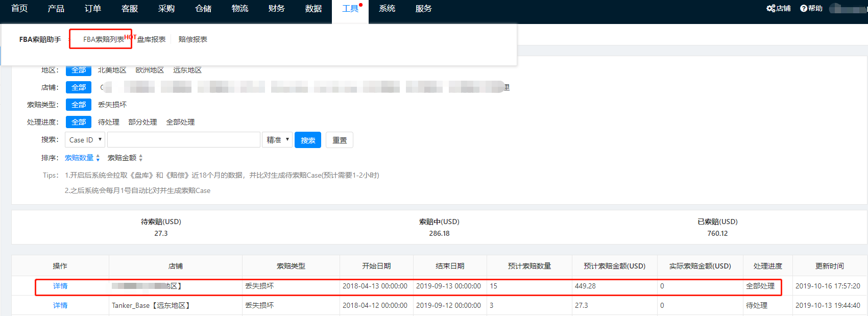This screenshot has width=868, height=316.
Task: Open the Case ID search type dropdown
Action: (x=85, y=140)
